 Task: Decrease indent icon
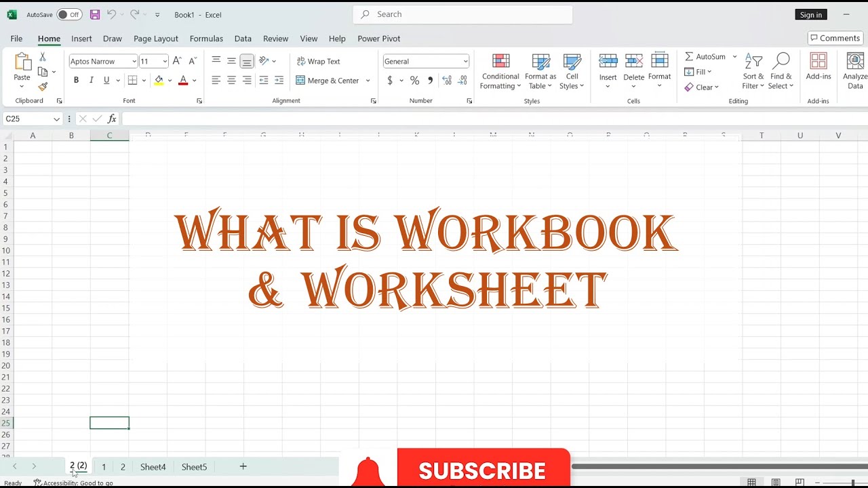click(264, 80)
